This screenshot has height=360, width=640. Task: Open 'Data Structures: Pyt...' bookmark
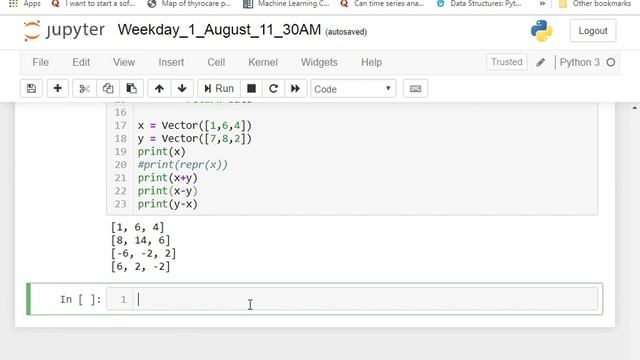coord(479,4)
